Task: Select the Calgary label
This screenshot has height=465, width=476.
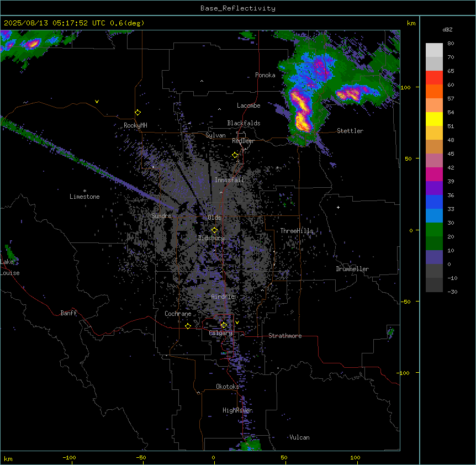Action: [221, 333]
